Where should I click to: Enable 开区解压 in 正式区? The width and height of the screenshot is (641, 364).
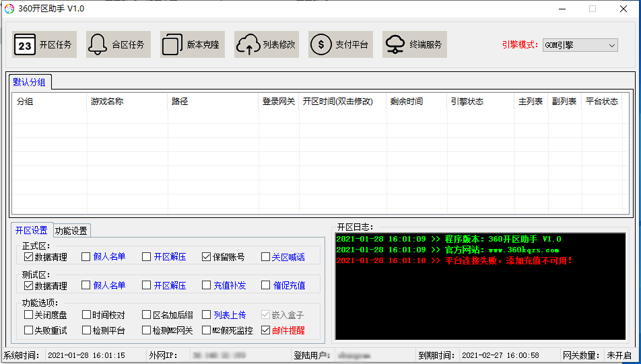pyautogui.click(x=146, y=257)
